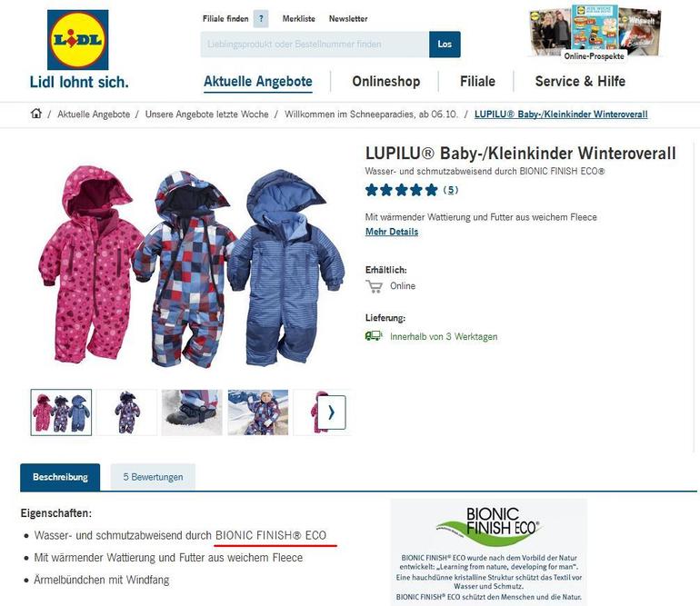Expand Mehr Details link
Viewport: 700px width, 606px height.
click(x=392, y=232)
